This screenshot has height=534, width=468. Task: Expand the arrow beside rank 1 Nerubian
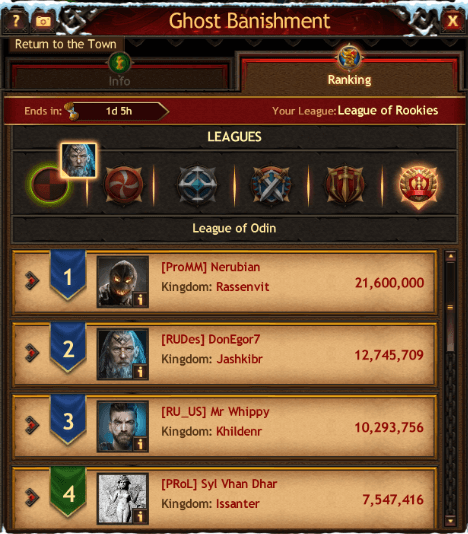[32, 281]
